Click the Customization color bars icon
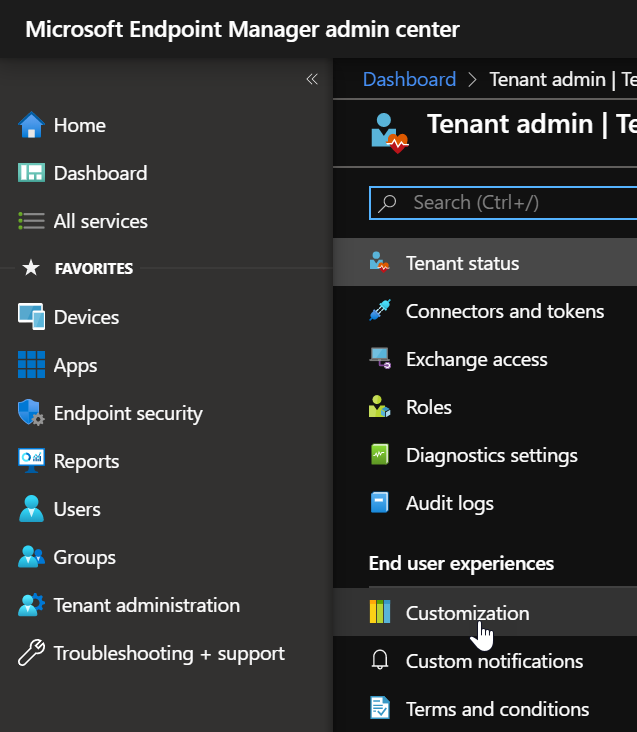The width and height of the screenshot is (637, 732). click(380, 613)
